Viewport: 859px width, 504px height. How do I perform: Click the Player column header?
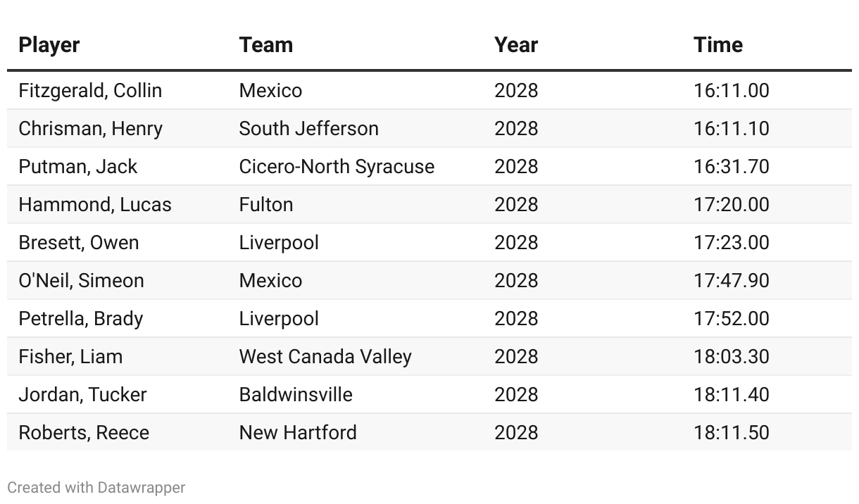(49, 45)
